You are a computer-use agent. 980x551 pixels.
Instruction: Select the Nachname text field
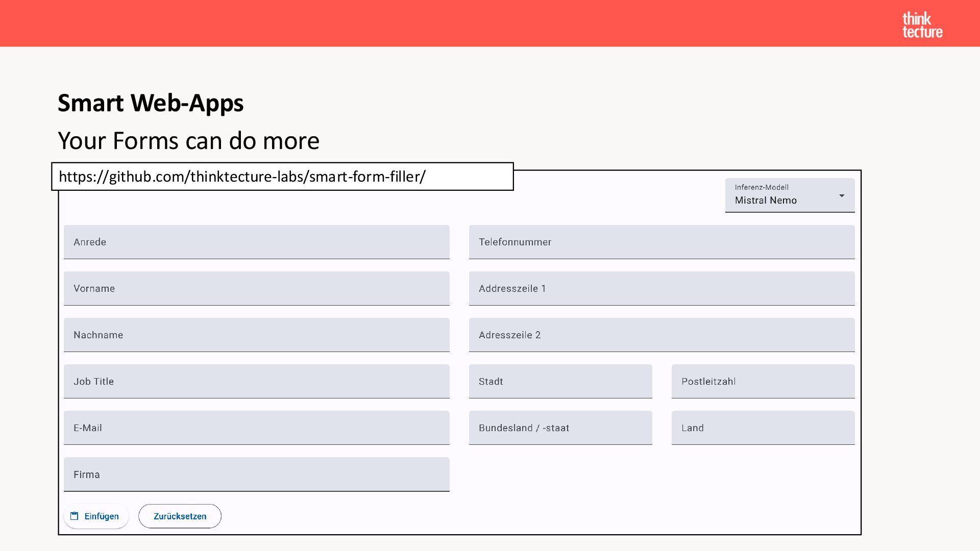coord(256,335)
